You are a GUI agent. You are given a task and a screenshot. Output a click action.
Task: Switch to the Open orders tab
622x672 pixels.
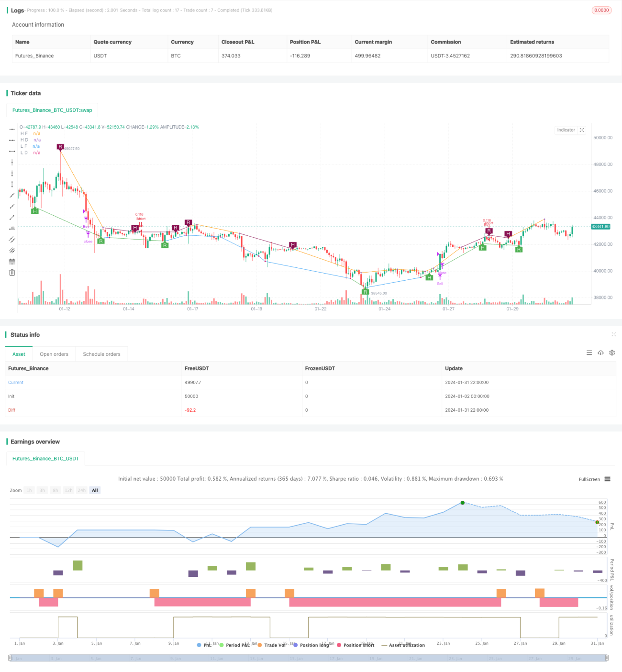tap(54, 354)
